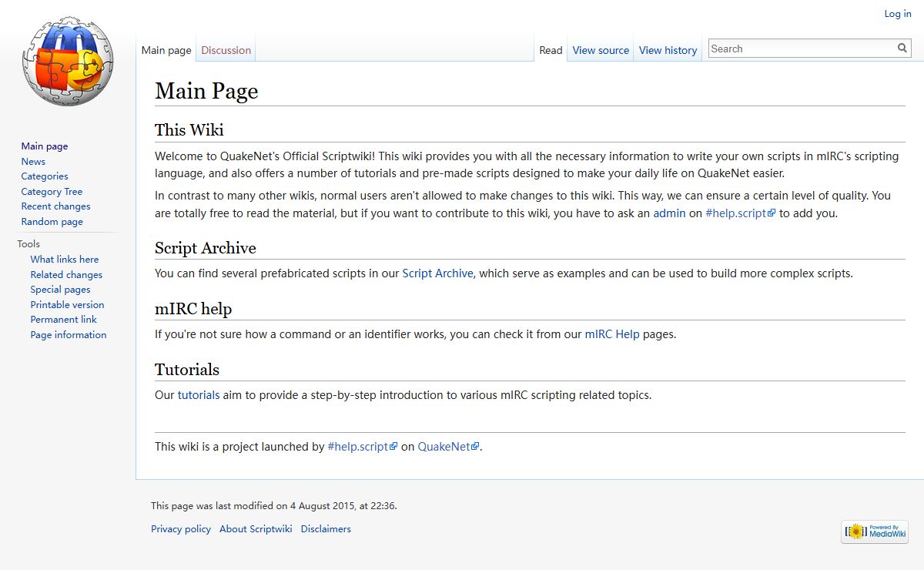
Task: Open What links here tool
Action: tap(65, 260)
